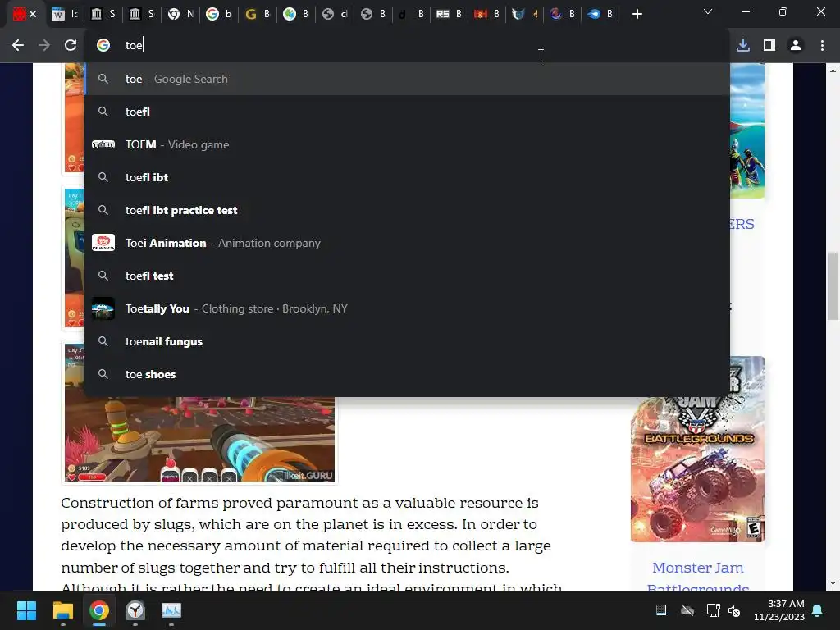Pick the 'toe shoes' suggestion

click(x=407, y=374)
